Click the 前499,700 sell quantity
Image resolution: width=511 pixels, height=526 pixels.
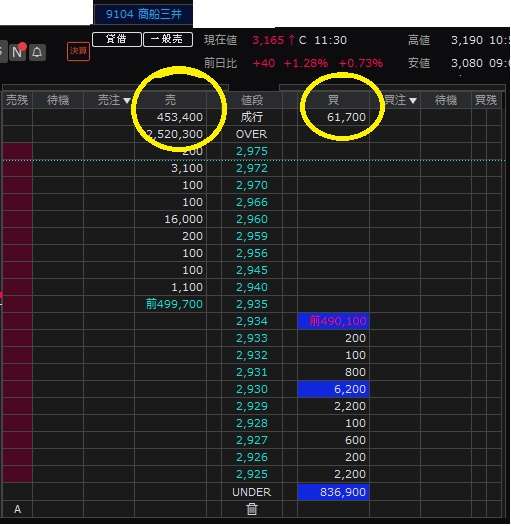174,304
